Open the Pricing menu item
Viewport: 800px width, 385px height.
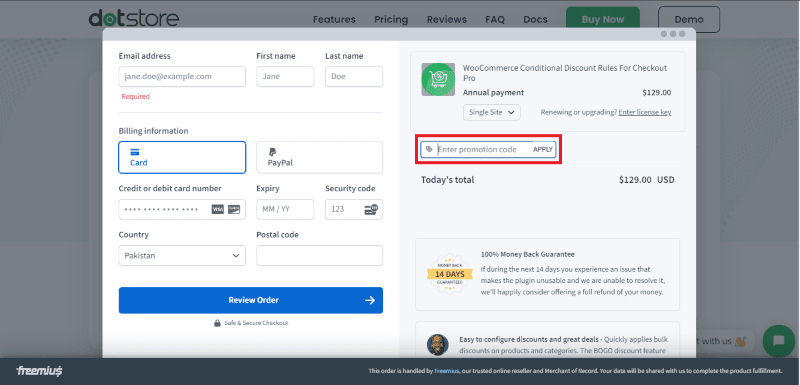[391, 19]
